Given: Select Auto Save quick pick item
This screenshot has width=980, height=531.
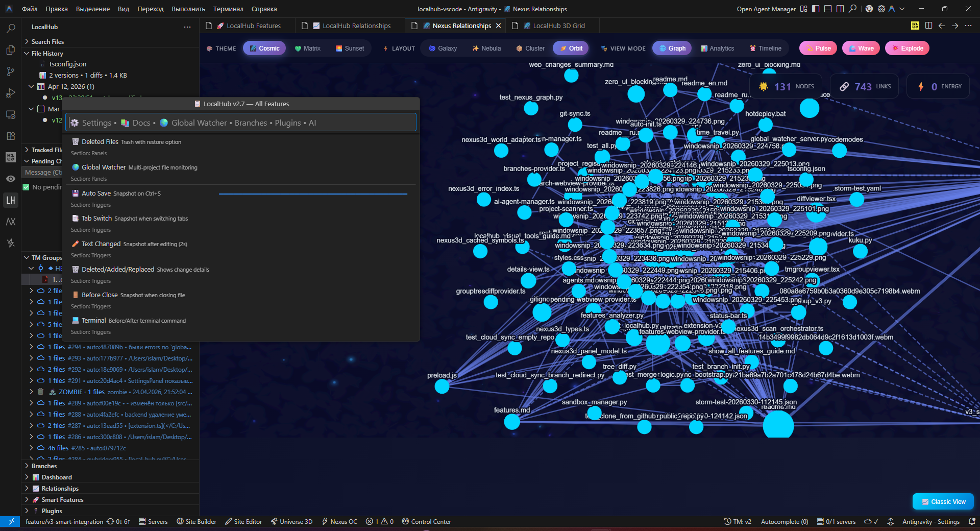Looking at the screenshot, I should 241,198.
